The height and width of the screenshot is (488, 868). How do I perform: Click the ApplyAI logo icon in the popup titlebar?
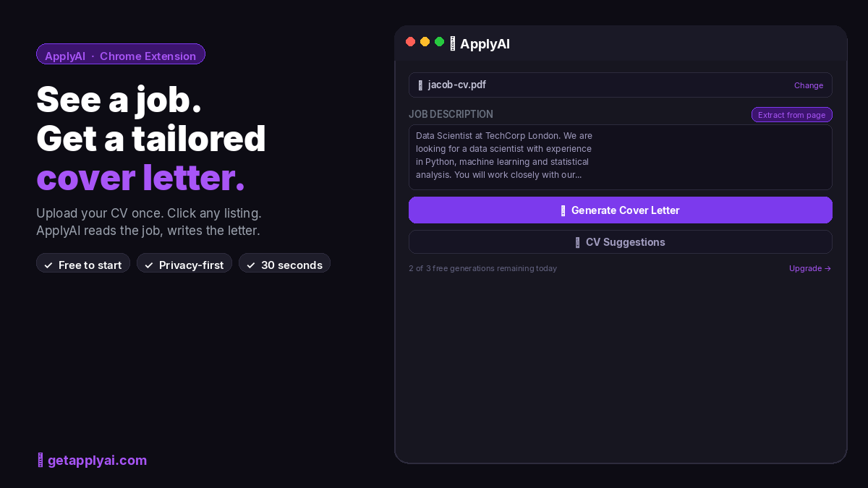tap(453, 44)
